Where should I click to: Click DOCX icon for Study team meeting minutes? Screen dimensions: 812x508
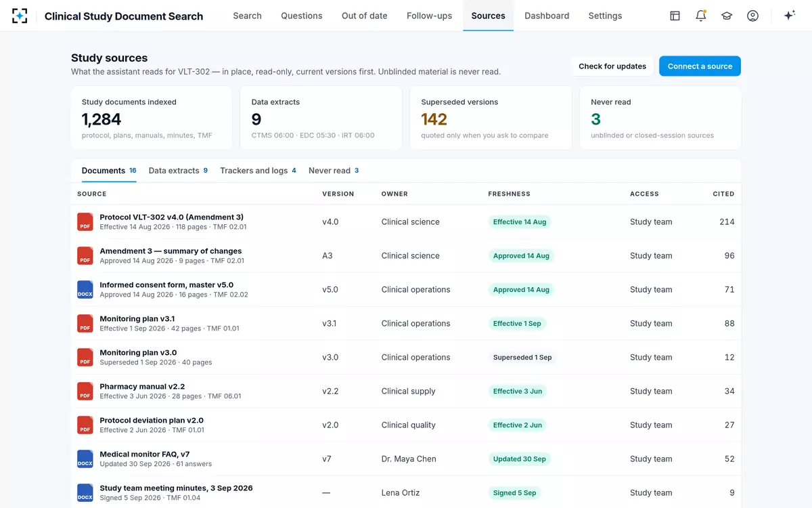tap(85, 493)
